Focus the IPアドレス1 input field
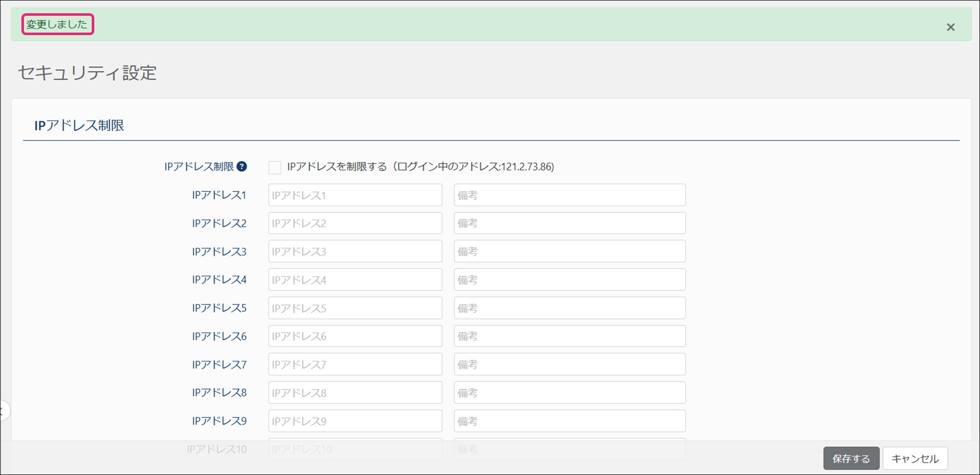The width and height of the screenshot is (980, 475). (x=355, y=195)
